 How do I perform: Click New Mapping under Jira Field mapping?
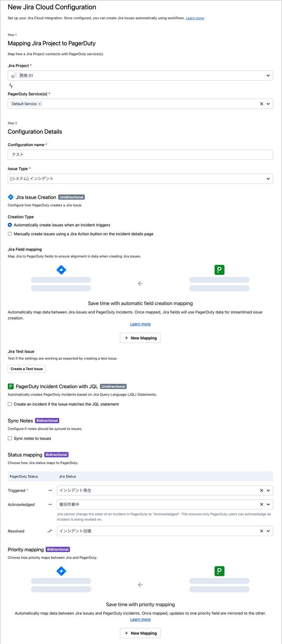tap(140, 338)
